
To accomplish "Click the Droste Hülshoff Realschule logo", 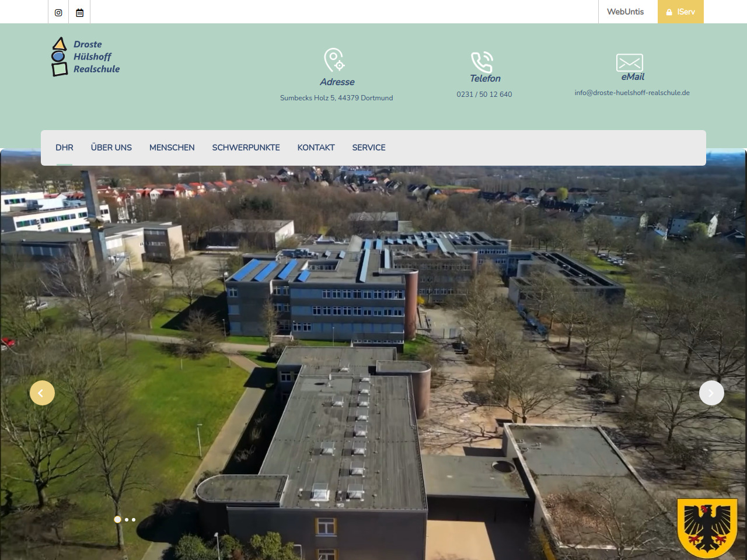I will pos(86,57).
